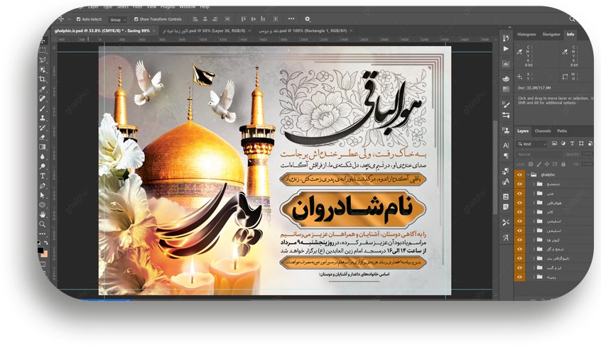The width and height of the screenshot is (601, 364).
Task: Select the Hand tool
Action: pos(43,214)
